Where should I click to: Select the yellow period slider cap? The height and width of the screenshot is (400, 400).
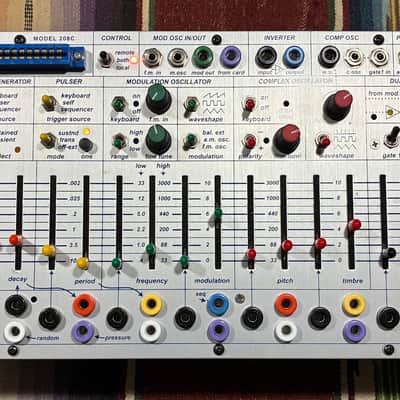click(82, 263)
